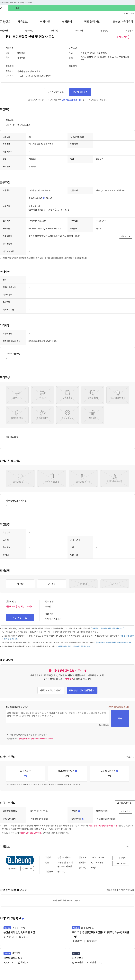Click the 차량유지비 welfare icon
Screen dimensions: 135x980
(x=67, y=395)
